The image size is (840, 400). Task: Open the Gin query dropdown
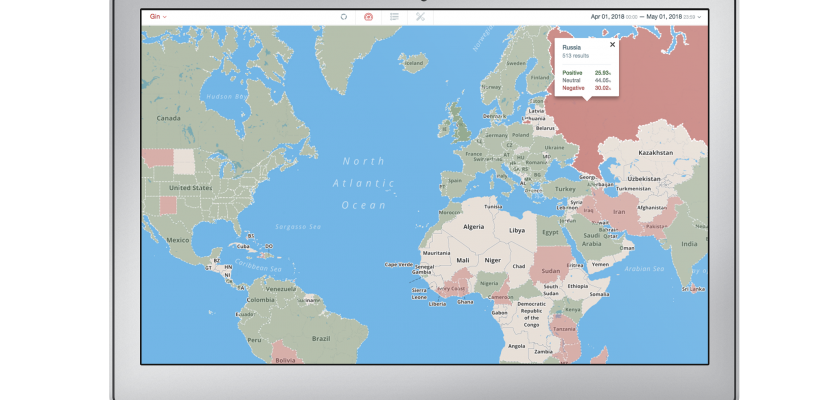(x=157, y=17)
